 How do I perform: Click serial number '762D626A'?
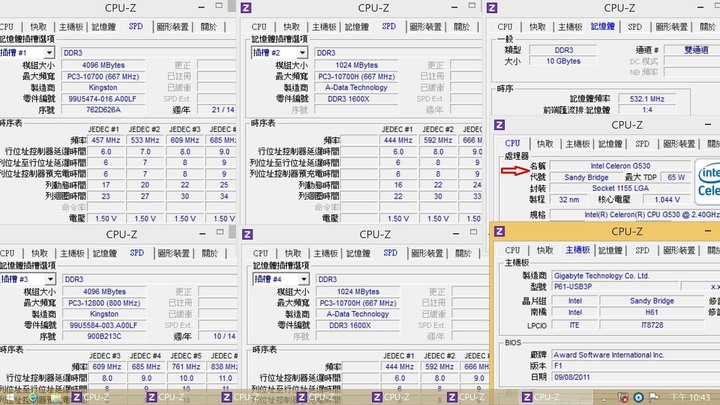click(103, 110)
